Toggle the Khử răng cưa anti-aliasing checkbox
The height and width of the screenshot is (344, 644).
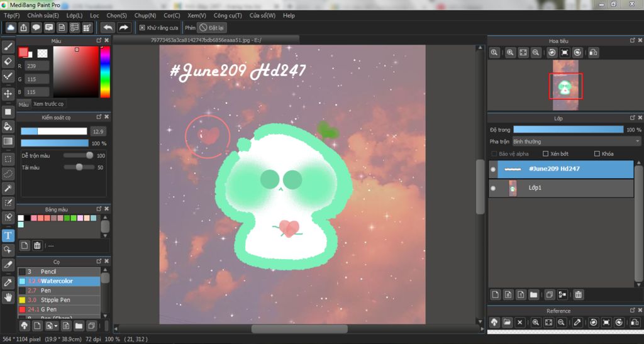tap(142, 28)
